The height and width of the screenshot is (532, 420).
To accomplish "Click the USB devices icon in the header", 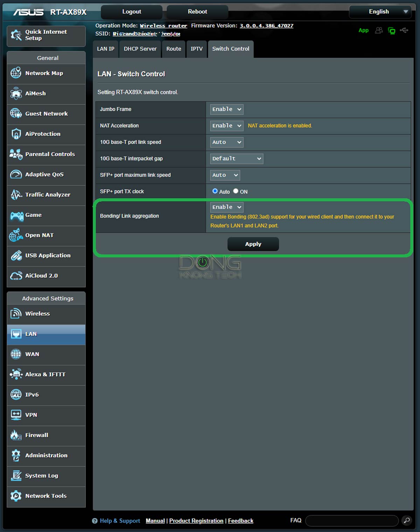I will coord(405,30).
